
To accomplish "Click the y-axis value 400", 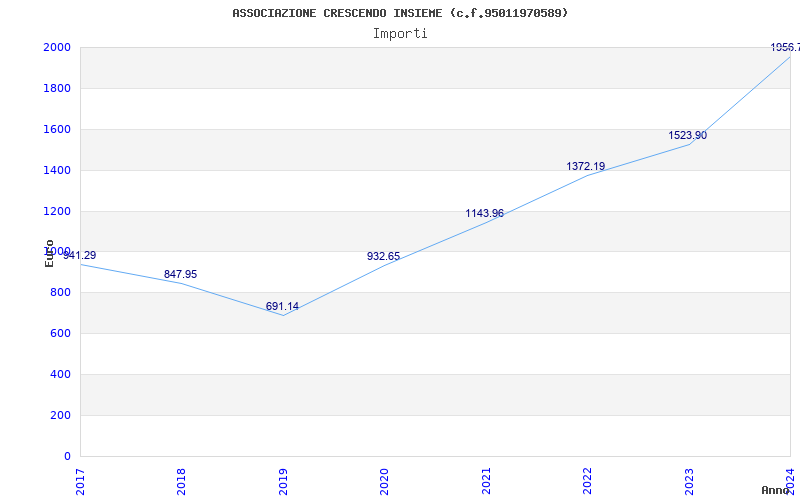I will click(60, 374).
